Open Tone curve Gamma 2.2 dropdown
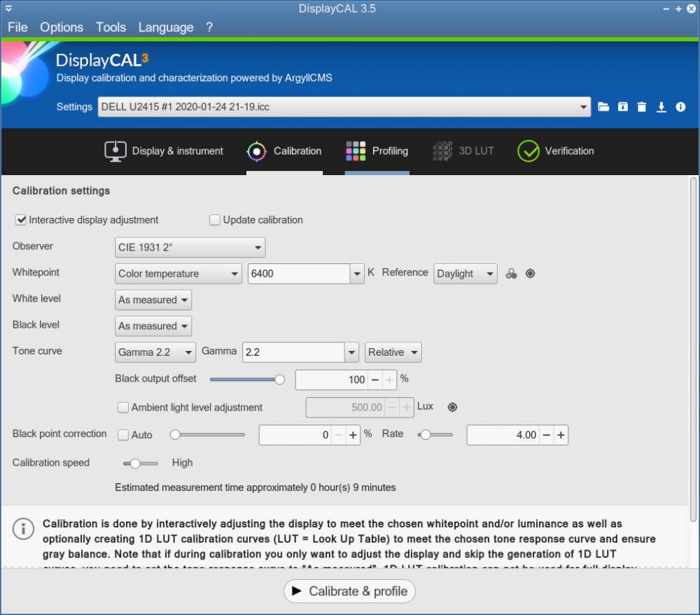Image resolution: width=700 pixels, height=615 pixels. [x=155, y=352]
